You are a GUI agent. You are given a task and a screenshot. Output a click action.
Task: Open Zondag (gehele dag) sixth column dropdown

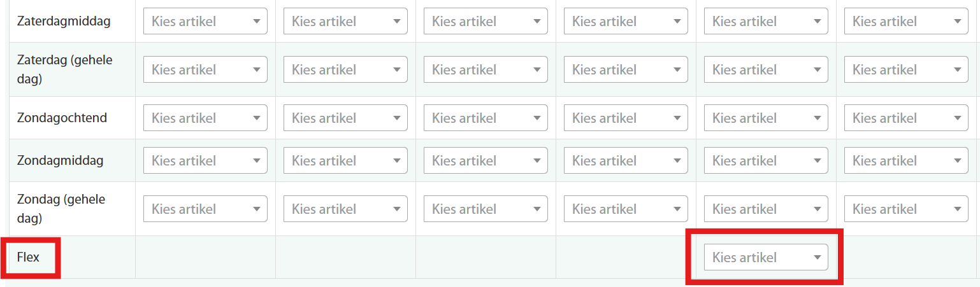click(x=905, y=209)
